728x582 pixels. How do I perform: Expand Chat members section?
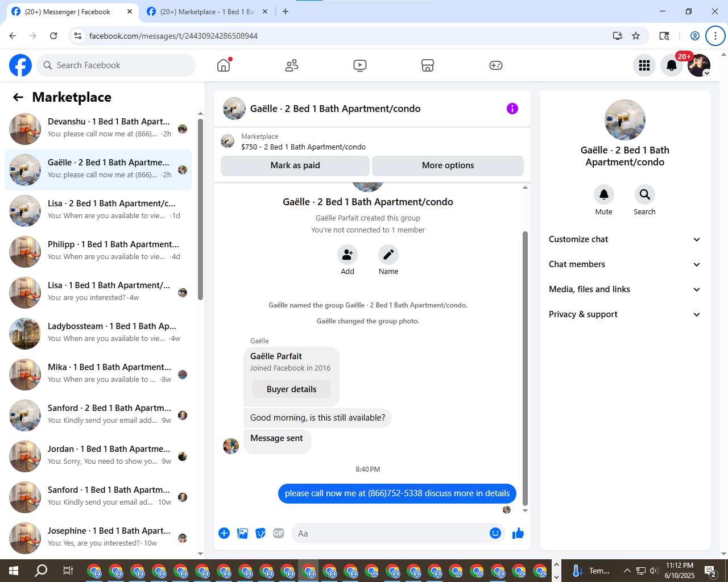pyautogui.click(x=624, y=264)
